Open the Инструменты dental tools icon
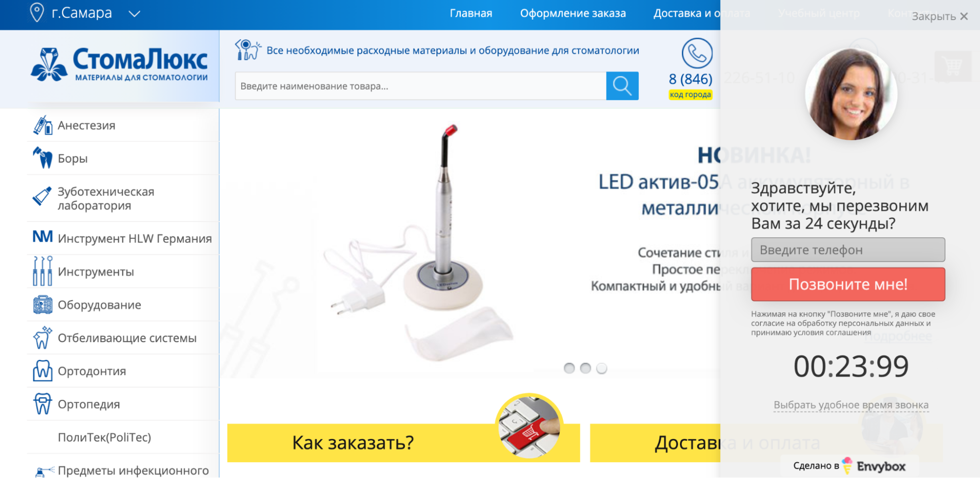The image size is (980, 478). (x=43, y=271)
